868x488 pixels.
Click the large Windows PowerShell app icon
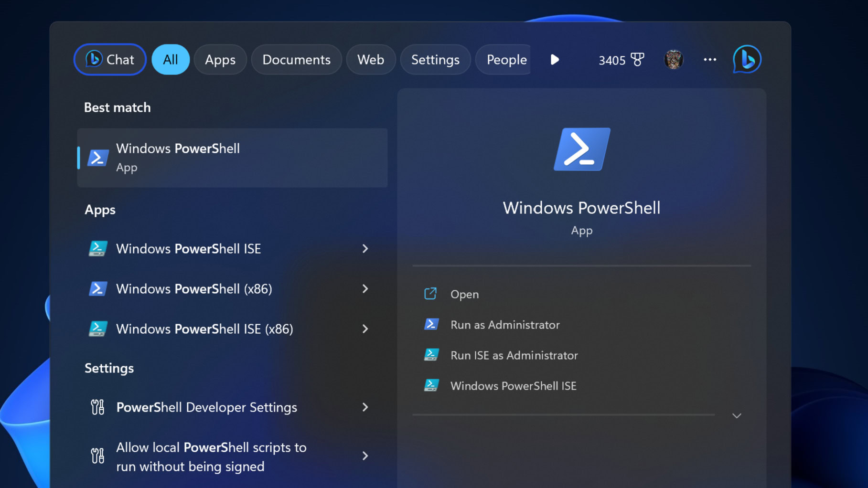tap(581, 149)
